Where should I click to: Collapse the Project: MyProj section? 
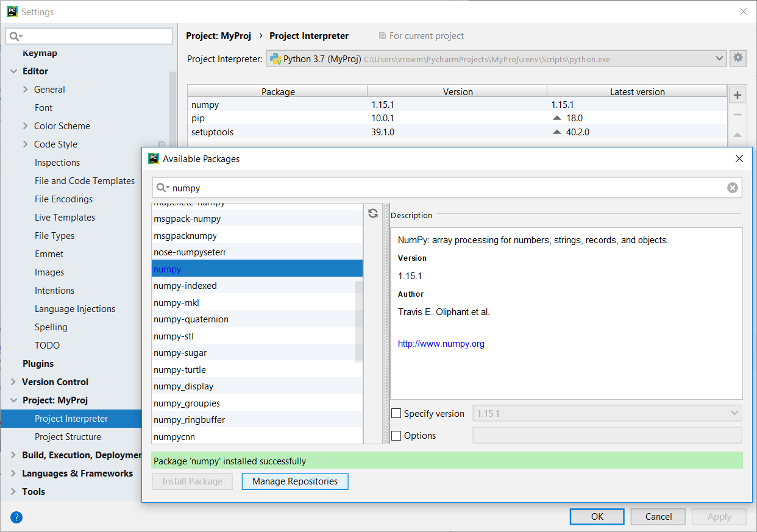(13, 400)
